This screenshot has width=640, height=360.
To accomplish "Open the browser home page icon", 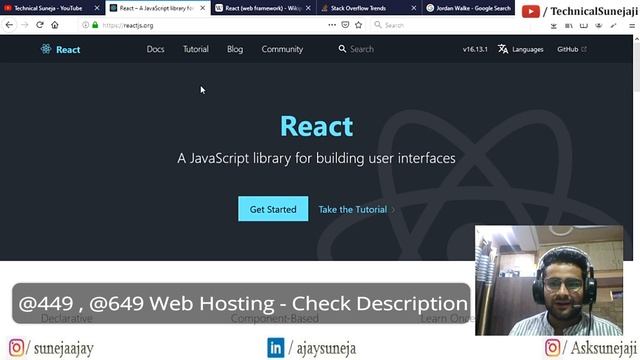I will 55,25.
